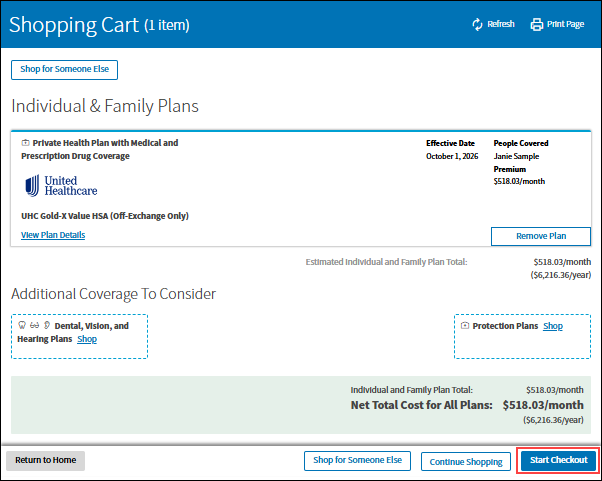Click the tooth icon in Dental plans box
602x481 pixels.
pyautogui.click(x=22, y=325)
